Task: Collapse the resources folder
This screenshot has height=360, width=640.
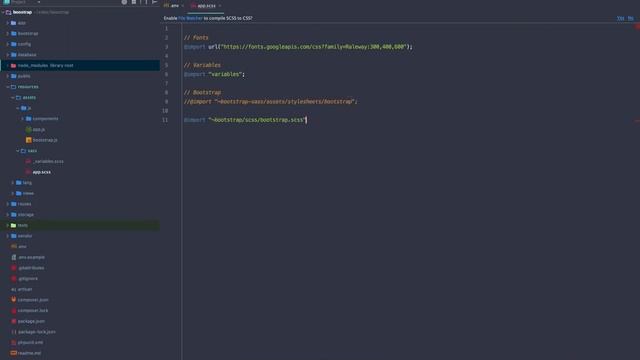Action: [x=8, y=87]
